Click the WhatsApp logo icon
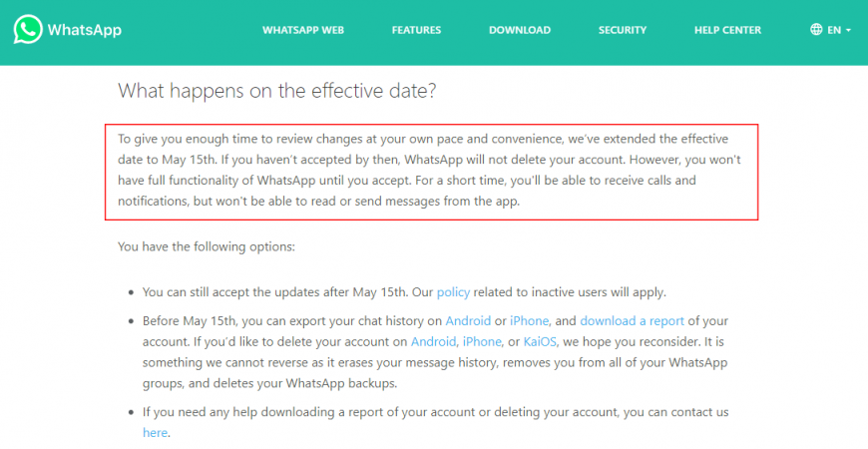This screenshot has width=868, height=449. pos(28,29)
